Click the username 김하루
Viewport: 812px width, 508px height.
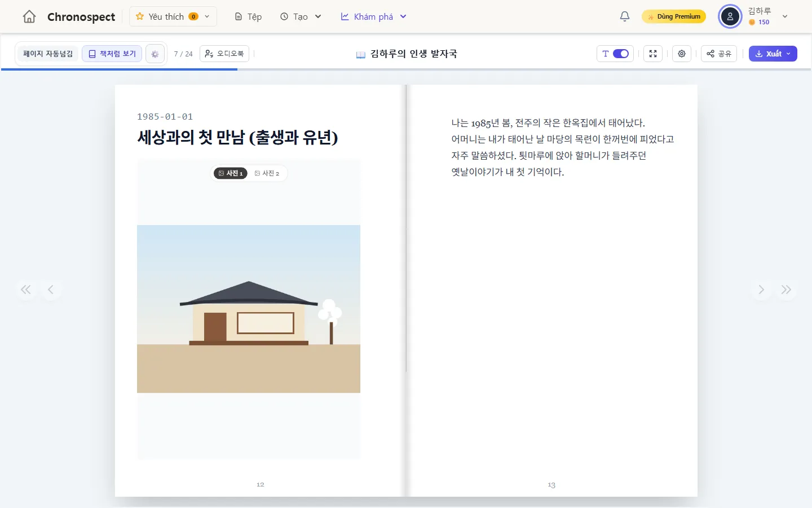760,11
